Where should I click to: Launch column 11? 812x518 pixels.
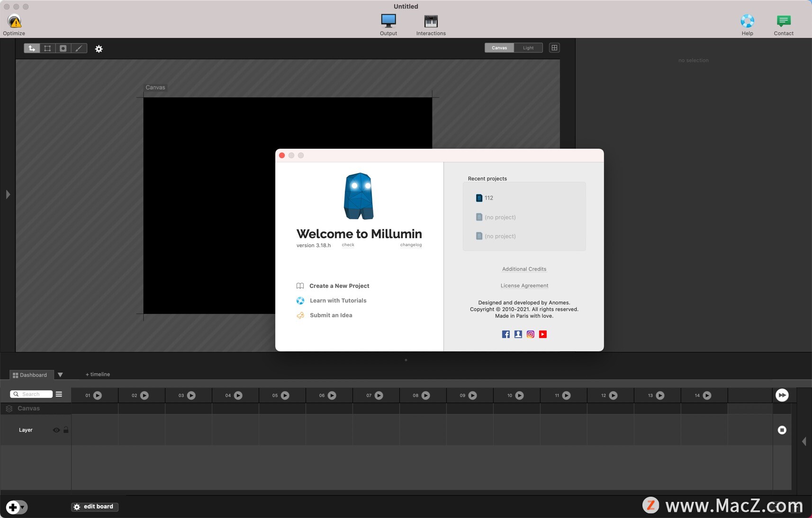pyautogui.click(x=567, y=395)
